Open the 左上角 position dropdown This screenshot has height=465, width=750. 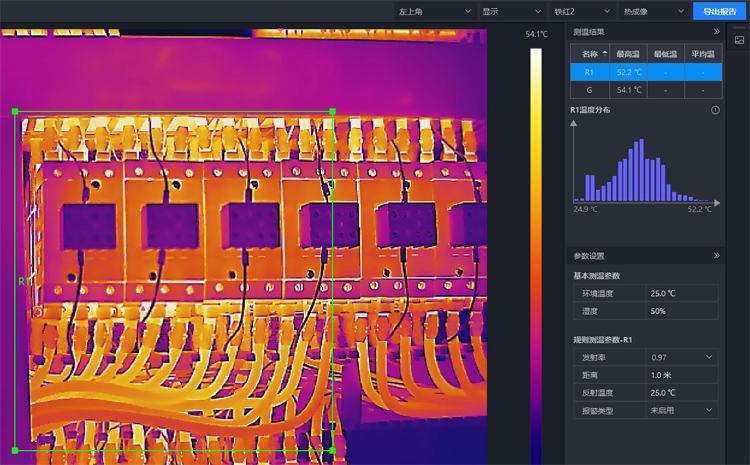tap(434, 11)
